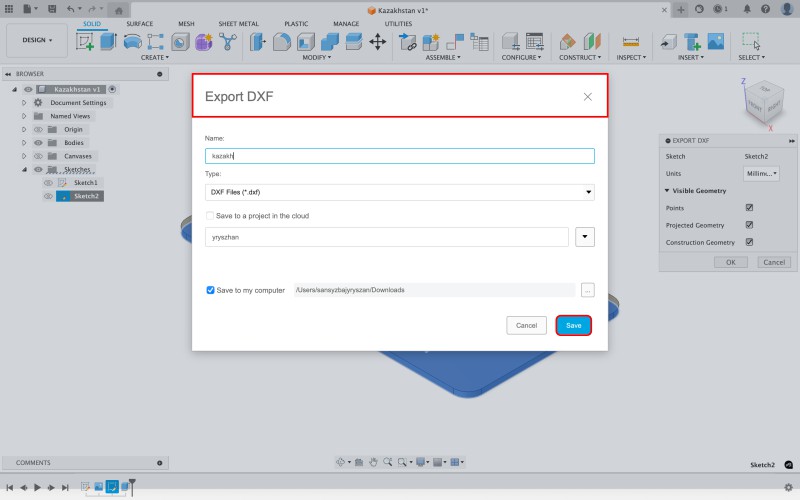800x500 pixels.
Task: Play the design timeline
Action: click(x=37, y=487)
